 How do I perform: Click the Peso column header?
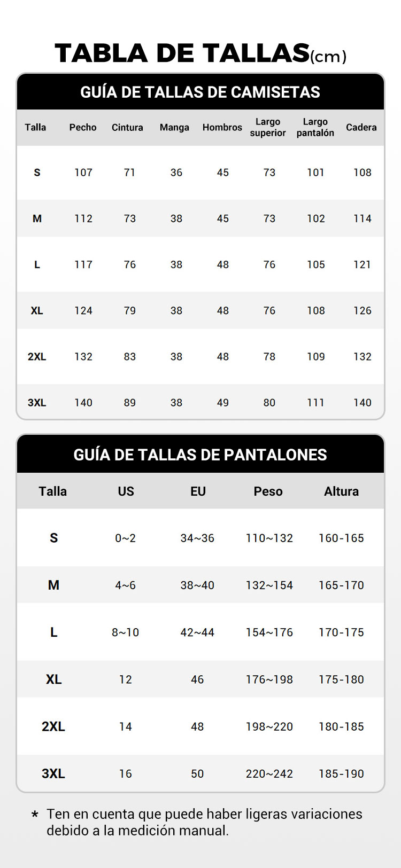268,491
